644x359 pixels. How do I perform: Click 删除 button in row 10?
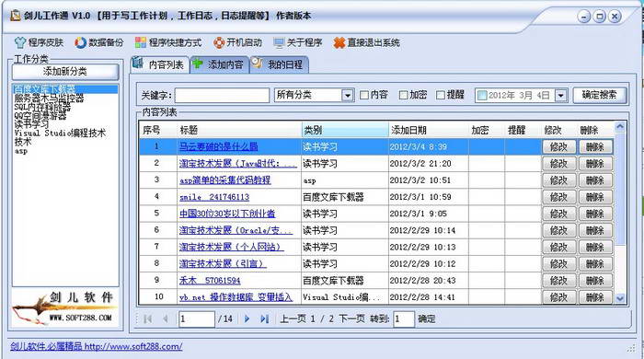(595, 297)
